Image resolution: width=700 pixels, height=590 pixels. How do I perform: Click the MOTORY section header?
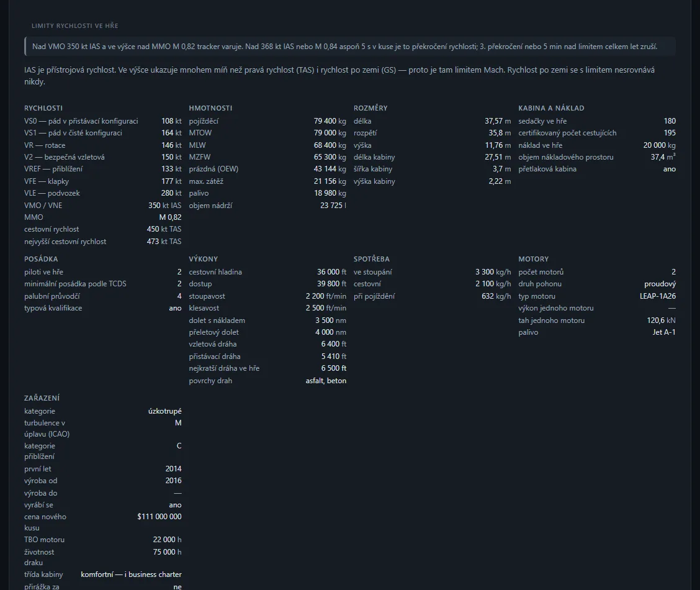(x=534, y=259)
